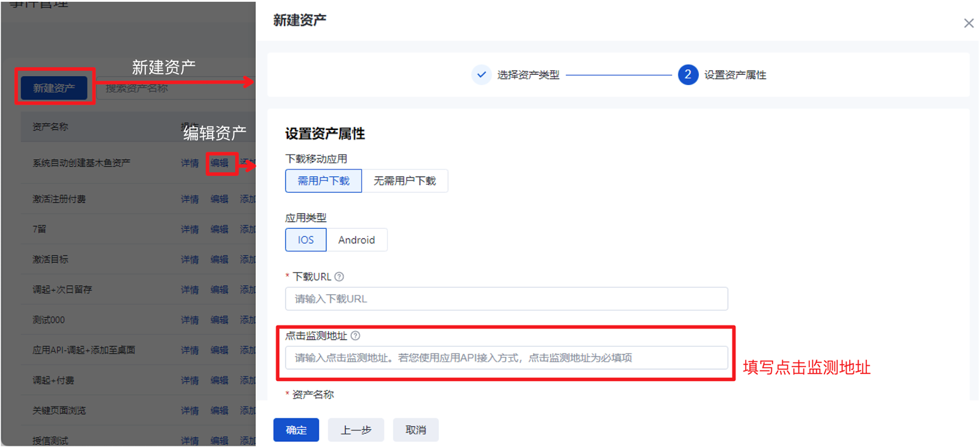Click the 确定 button
The image size is (980, 447).
296,430
